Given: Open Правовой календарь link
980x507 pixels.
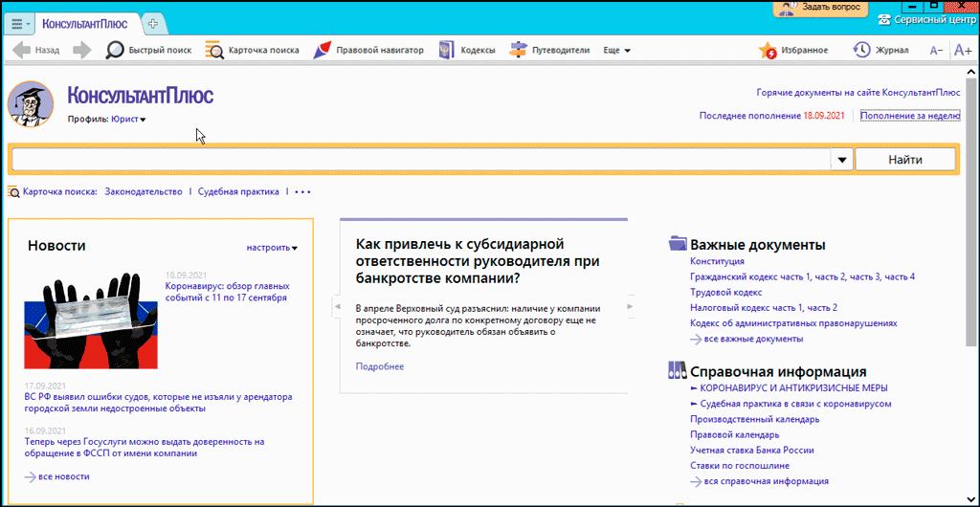Looking at the screenshot, I should [735, 434].
